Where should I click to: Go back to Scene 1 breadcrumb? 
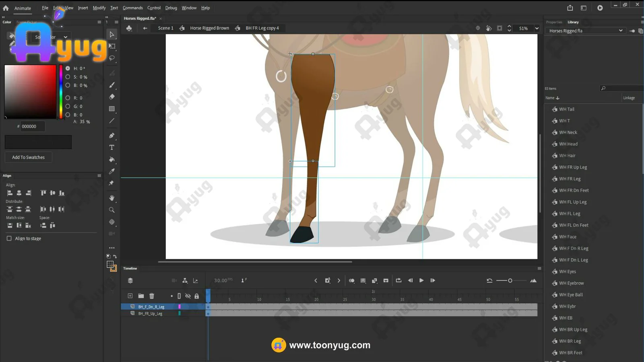pyautogui.click(x=165, y=28)
